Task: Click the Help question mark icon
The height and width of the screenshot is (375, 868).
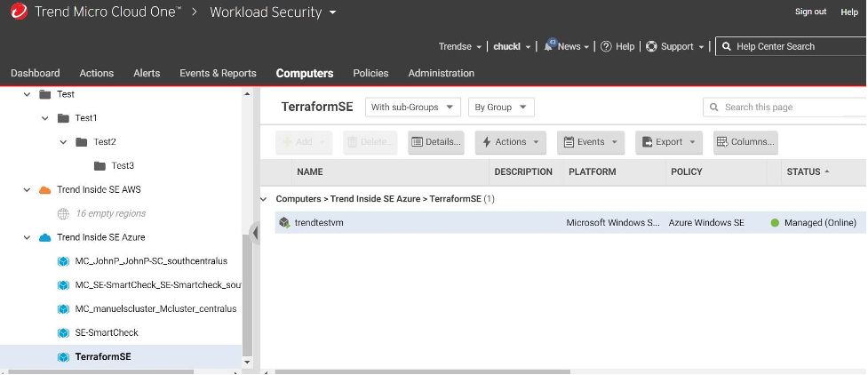Action: click(x=606, y=46)
